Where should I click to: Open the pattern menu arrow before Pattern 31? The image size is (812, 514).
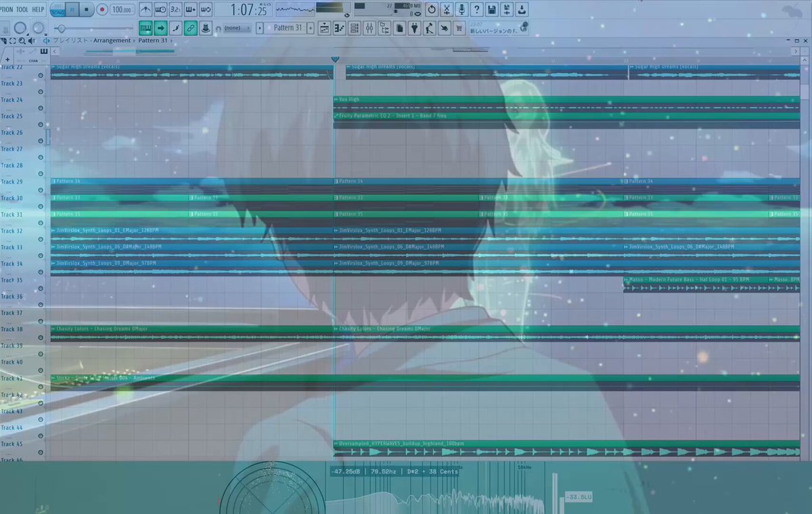pos(260,28)
